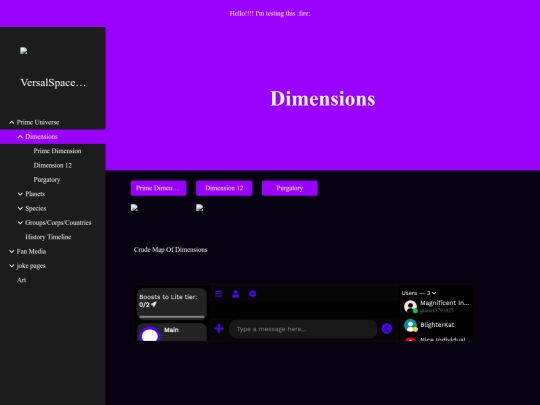Open Species link in sidebar

tap(35, 208)
